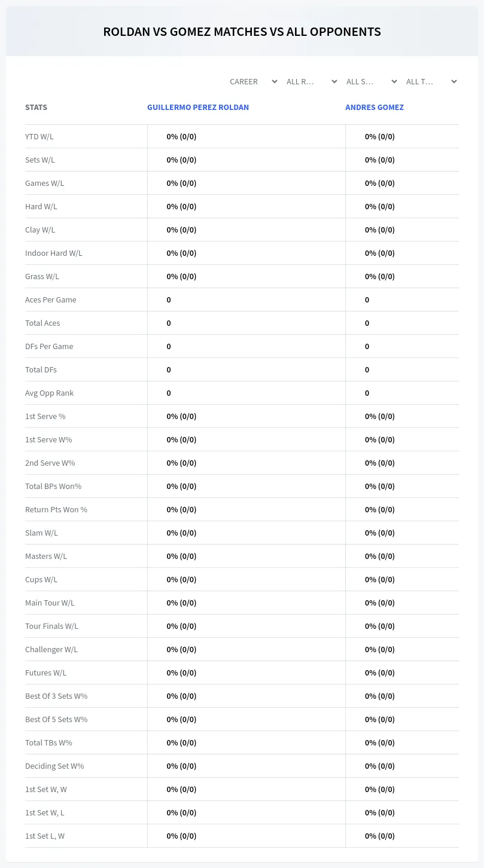Open Guillermo Perez Roldan player link

coord(198,108)
